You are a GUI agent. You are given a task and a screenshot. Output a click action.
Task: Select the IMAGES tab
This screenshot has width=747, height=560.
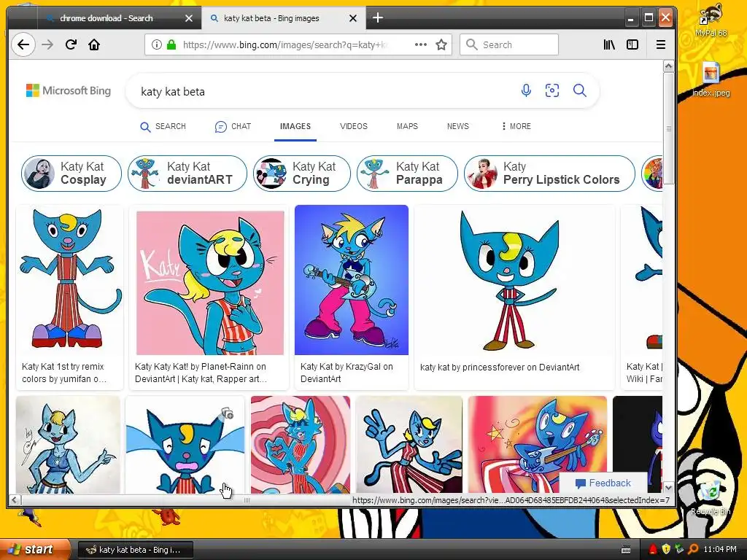tap(295, 126)
